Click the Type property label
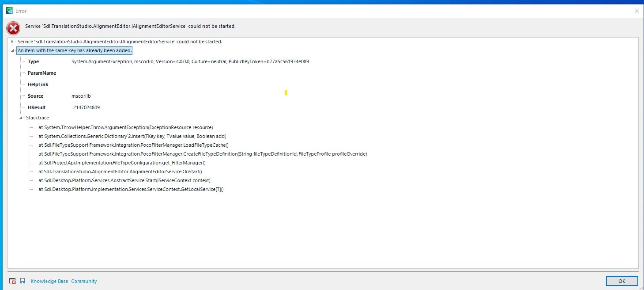Viewport: 644px width, 290px height. point(34,61)
